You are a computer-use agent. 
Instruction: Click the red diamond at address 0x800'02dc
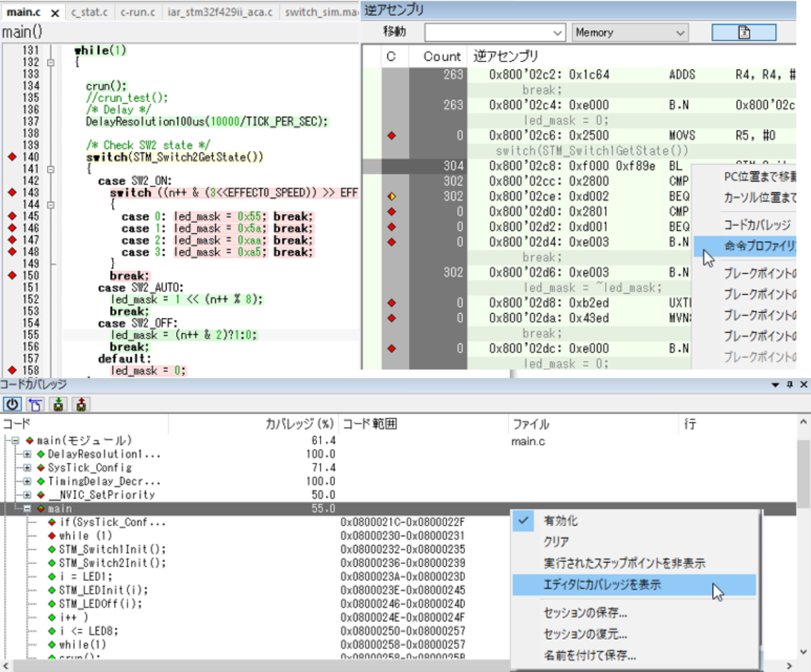coord(391,348)
